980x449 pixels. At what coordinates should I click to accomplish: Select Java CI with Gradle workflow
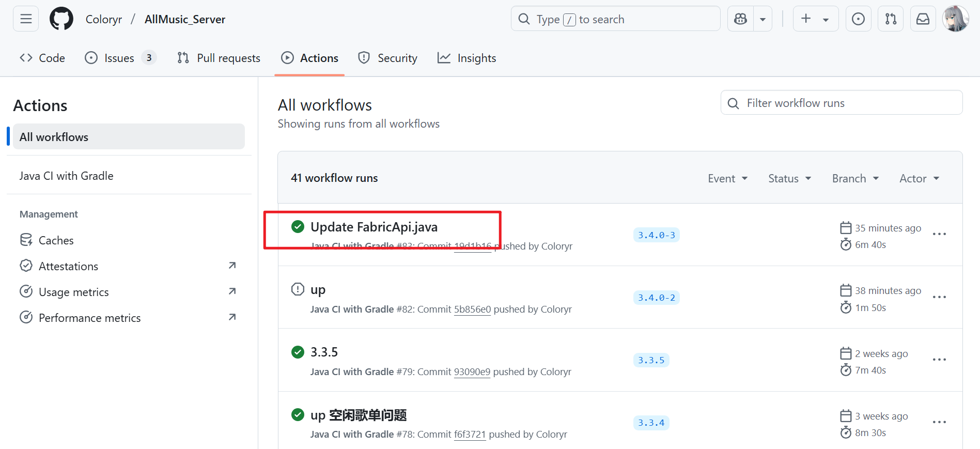tap(66, 176)
